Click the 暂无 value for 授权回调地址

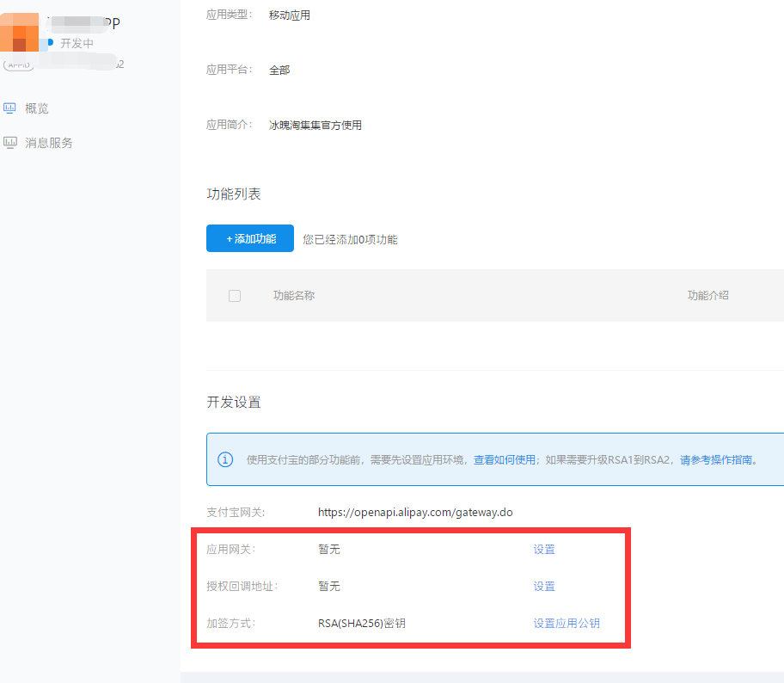[329, 586]
